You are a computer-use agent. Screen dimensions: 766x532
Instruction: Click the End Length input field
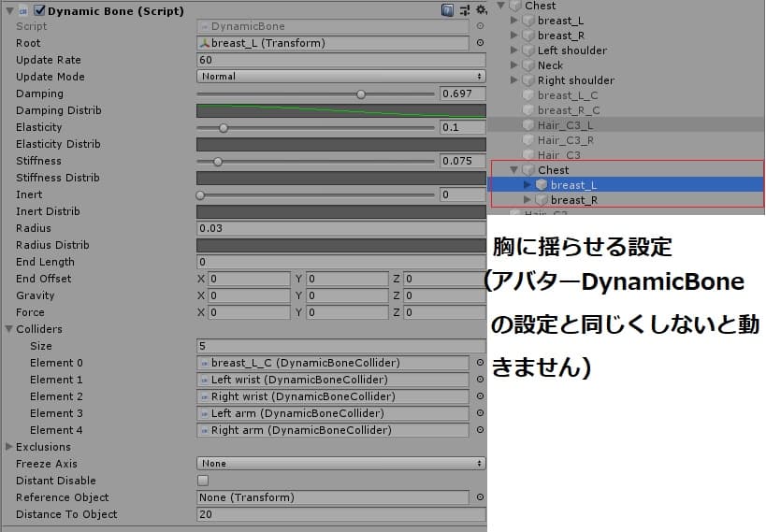(341, 262)
